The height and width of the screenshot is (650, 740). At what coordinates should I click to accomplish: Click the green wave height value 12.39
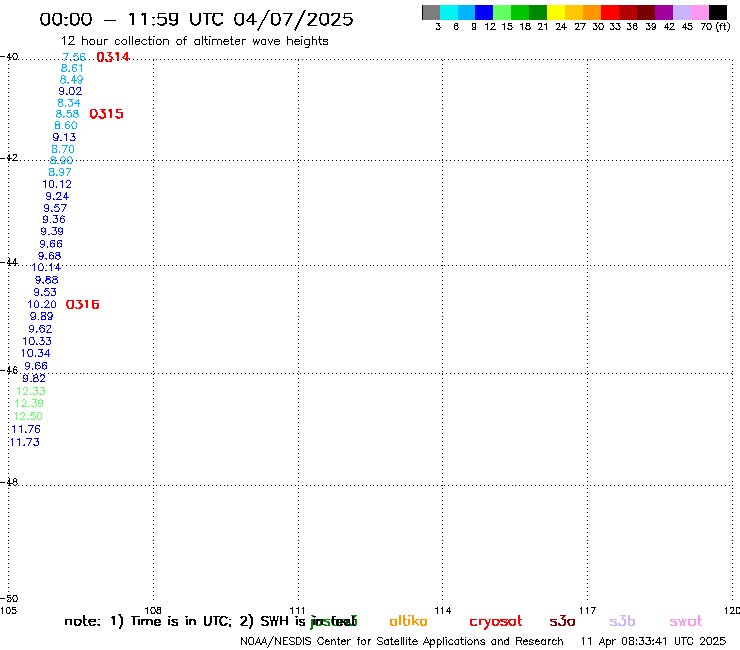pos(29,403)
